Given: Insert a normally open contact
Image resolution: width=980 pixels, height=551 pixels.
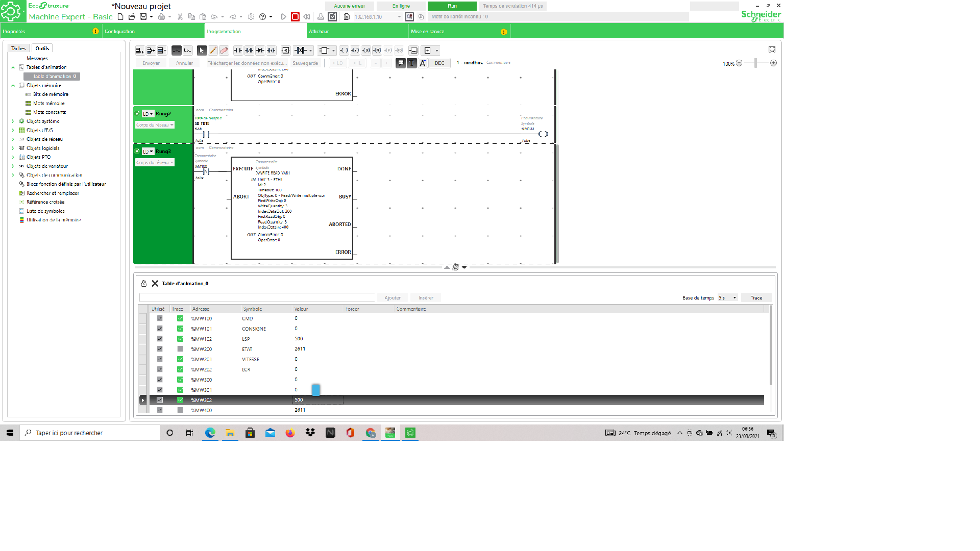Looking at the screenshot, I should [x=237, y=51].
